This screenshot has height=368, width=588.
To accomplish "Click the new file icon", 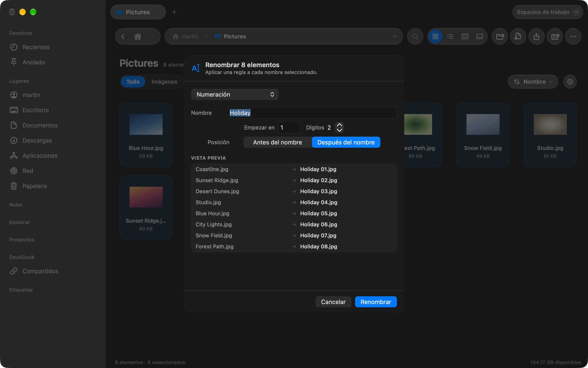I will tap(518, 37).
